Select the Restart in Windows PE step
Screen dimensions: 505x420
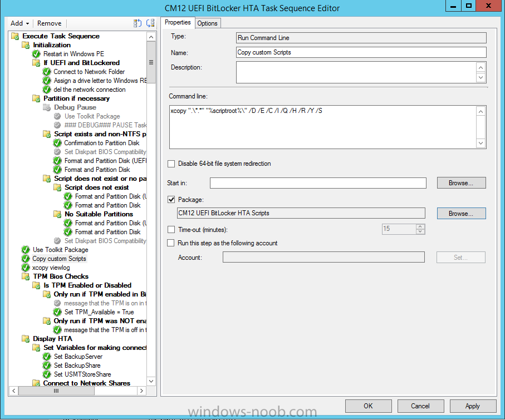(x=73, y=54)
